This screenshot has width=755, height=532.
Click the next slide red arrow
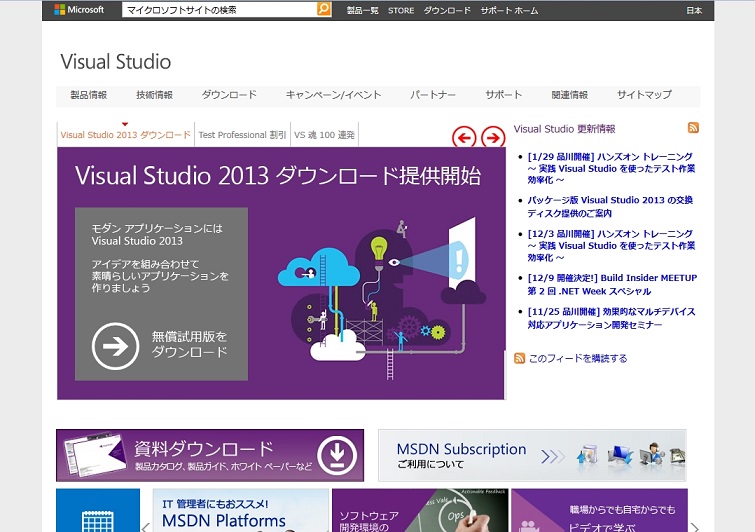(493, 137)
